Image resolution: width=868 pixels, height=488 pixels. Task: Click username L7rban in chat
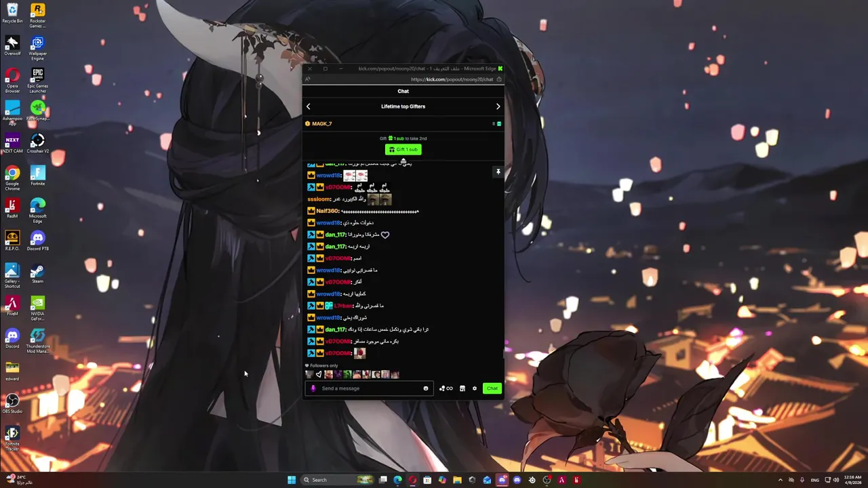[344, 306]
